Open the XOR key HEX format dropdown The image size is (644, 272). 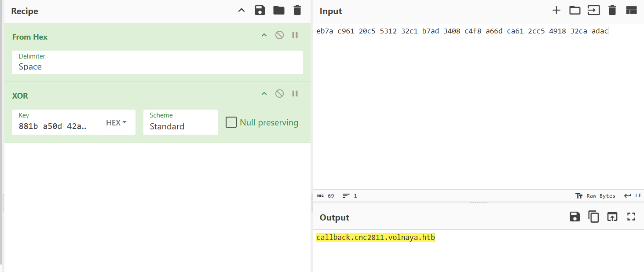[116, 122]
